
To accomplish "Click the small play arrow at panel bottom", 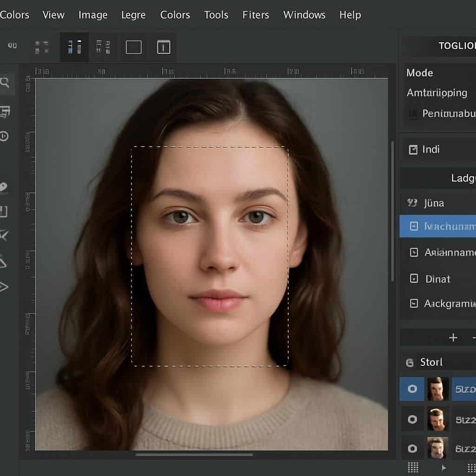I will click(443, 468).
